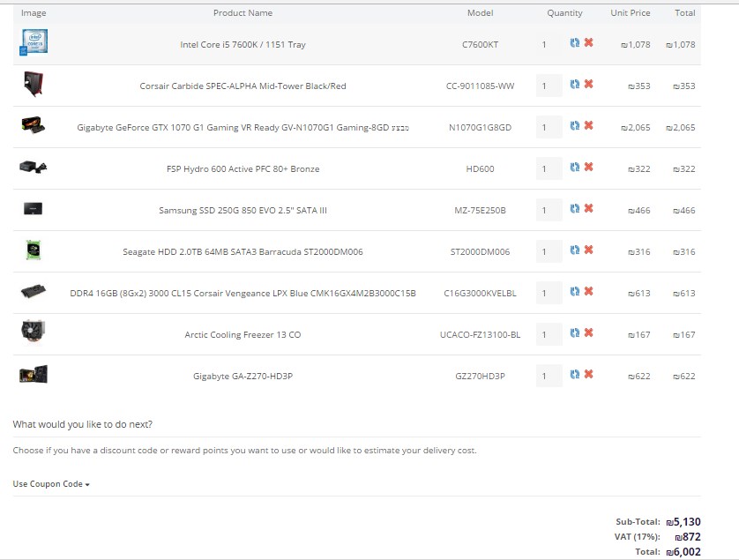Edit quantity field for GTX 1070 card
739x560 pixels.
tap(549, 127)
